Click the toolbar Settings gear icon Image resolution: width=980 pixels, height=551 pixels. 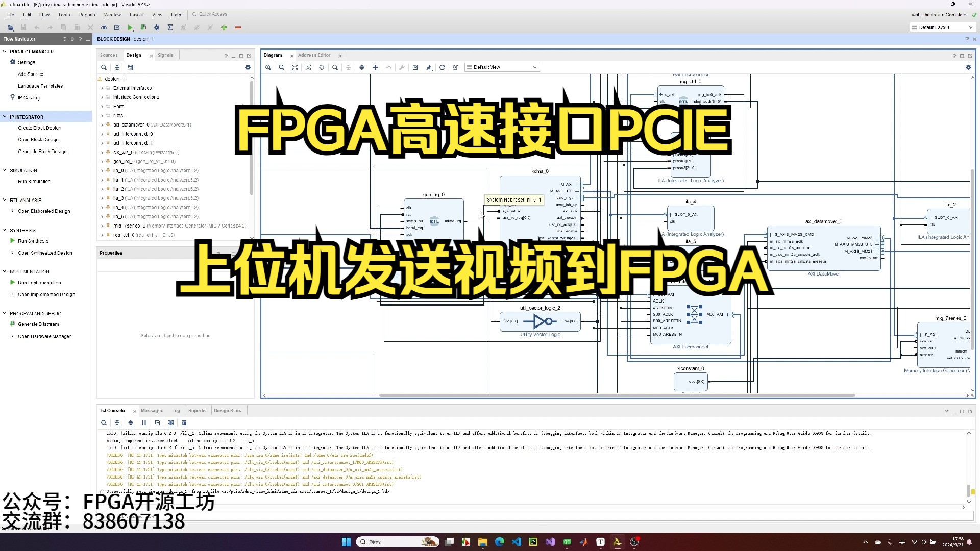pos(157,28)
